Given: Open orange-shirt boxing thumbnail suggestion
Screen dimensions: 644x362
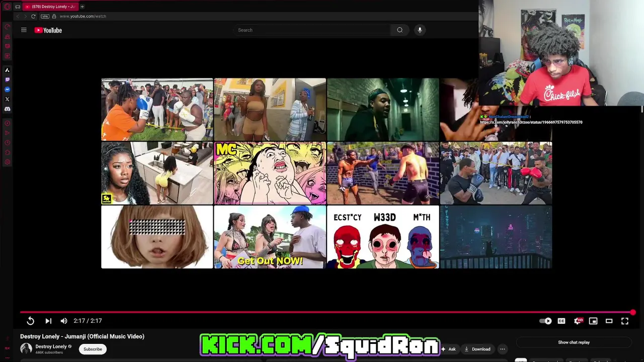Looking at the screenshot, I should point(157,110).
